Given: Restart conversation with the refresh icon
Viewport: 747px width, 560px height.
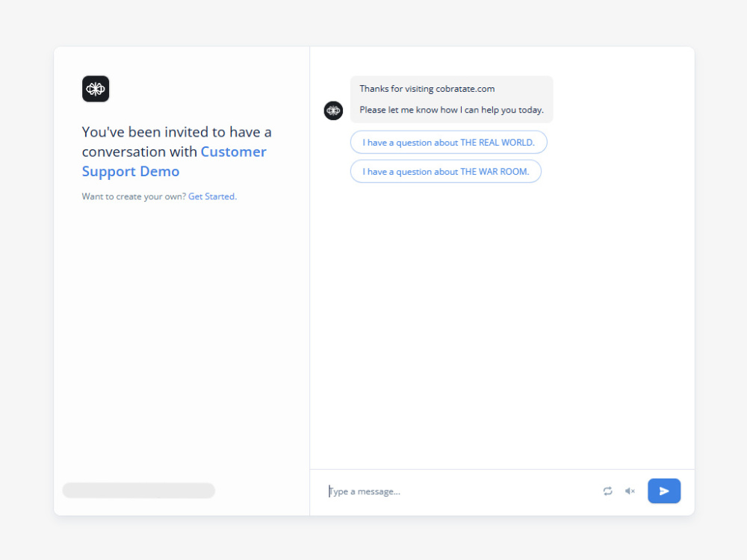Looking at the screenshot, I should point(607,491).
